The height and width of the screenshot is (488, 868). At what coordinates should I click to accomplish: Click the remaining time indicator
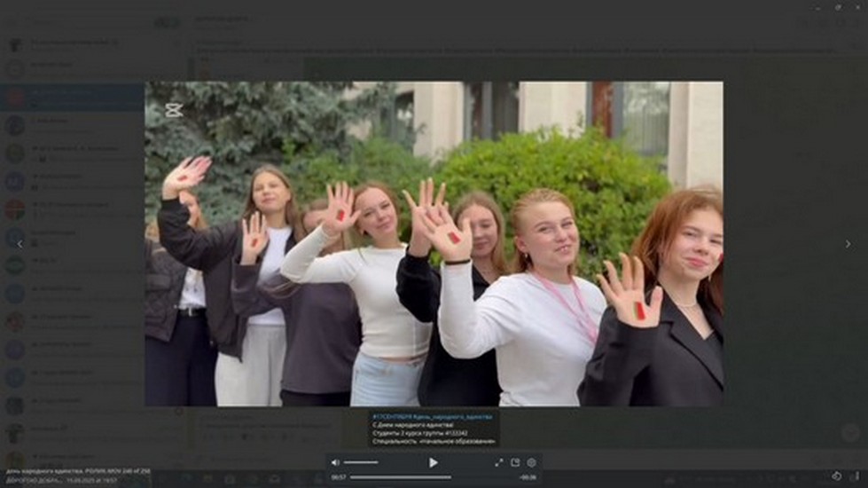click(x=528, y=477)
